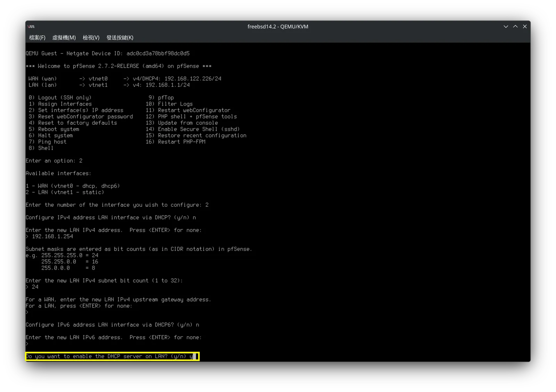Click menu entry '11) Restart webConfigurator'
Image resolution: width=556 pixels, height=392 pixels.
coord(188,110)
